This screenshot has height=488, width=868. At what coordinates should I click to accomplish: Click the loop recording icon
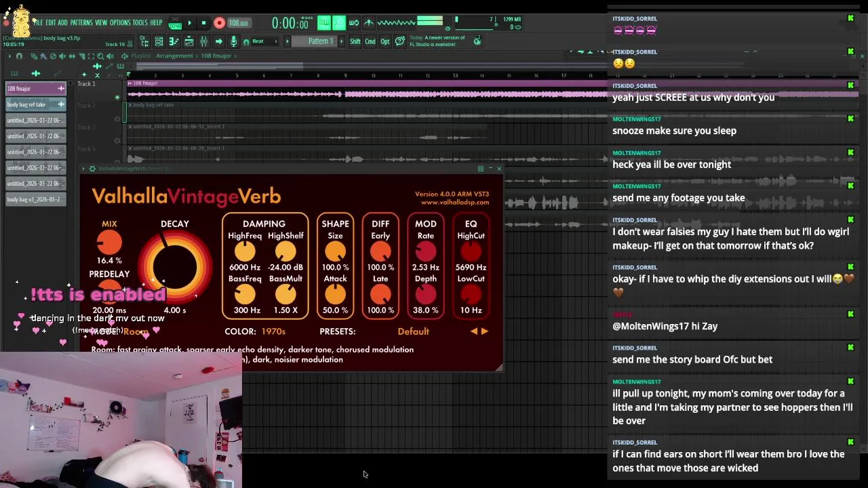[354, 22]
